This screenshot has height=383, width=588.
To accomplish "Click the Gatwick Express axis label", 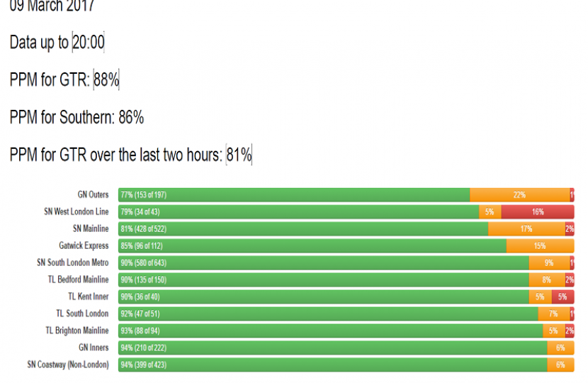I will [84, 245].
